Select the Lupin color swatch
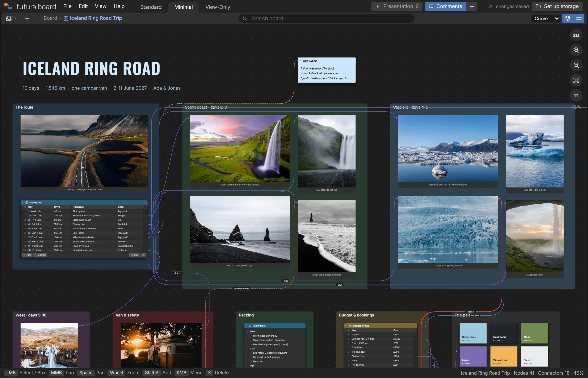The image size is (588, 378). pyautogui.click(x=473, y=356)
